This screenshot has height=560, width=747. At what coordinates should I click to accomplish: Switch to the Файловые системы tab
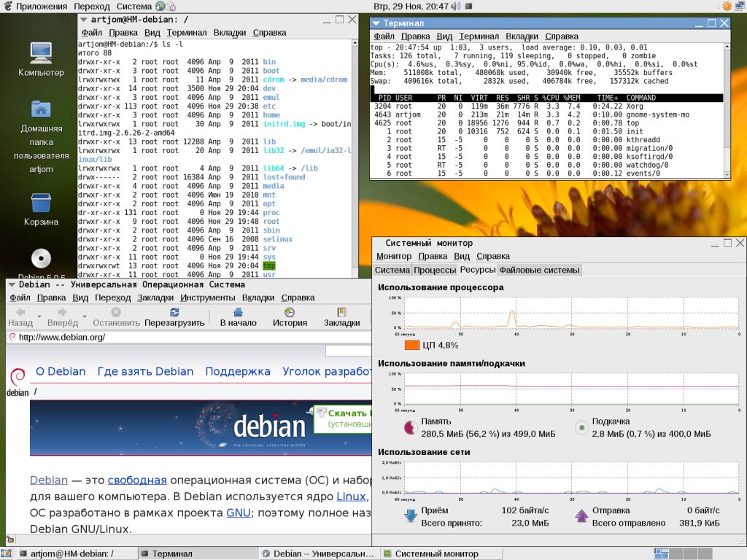point(540,270)
